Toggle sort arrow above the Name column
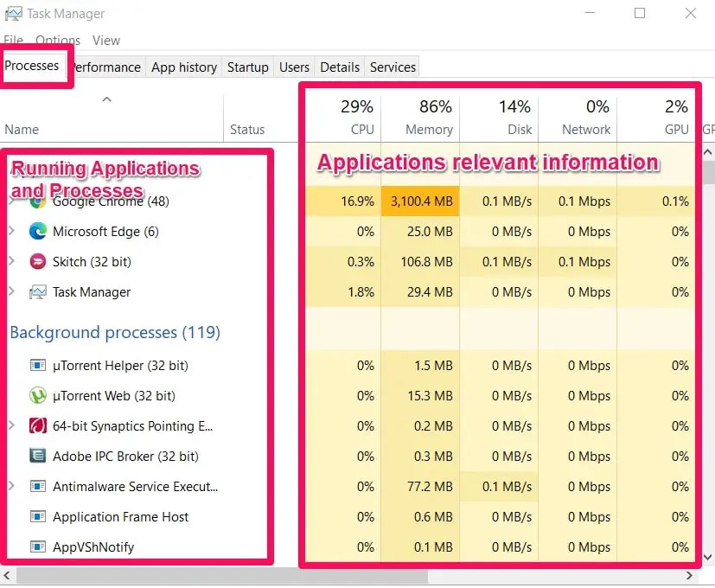Screen dimensions: 715x588 (x=106, y=99)
